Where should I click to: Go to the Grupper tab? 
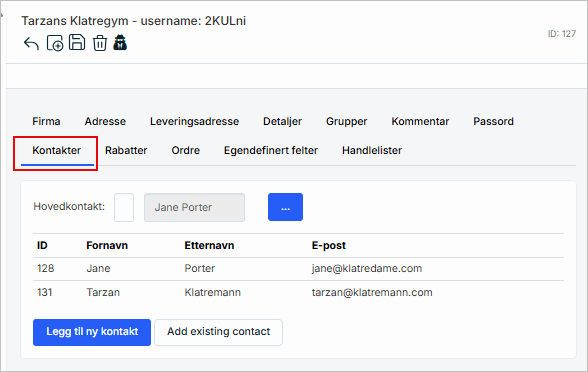click(346, 122)
